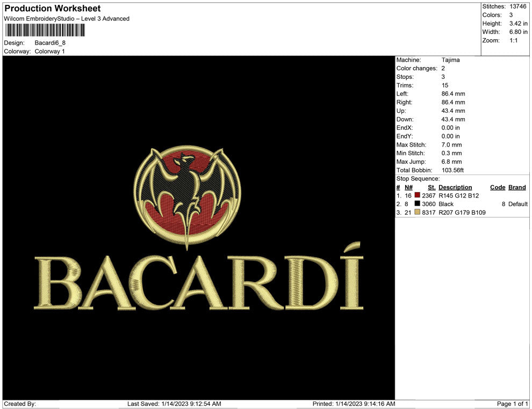Click the height value '3.42 in'
The width and height of the screenshot is (532, 409).
tap(518, 24)
